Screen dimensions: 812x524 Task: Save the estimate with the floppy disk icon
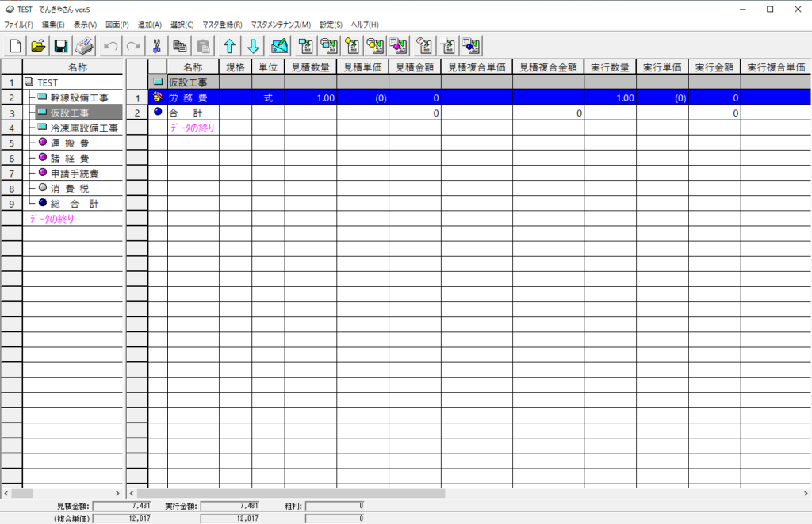pos(61,46)
